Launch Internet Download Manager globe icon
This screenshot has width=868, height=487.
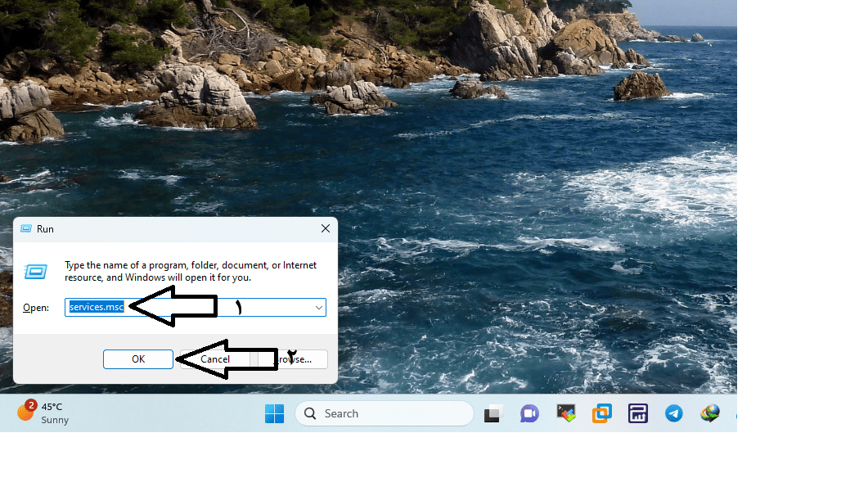[709, 413]
